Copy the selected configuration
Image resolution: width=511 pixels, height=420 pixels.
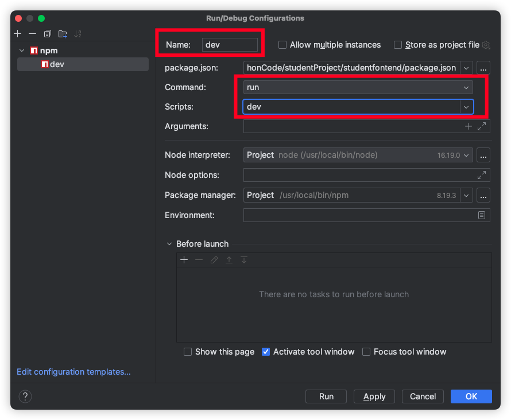[48, 34]
